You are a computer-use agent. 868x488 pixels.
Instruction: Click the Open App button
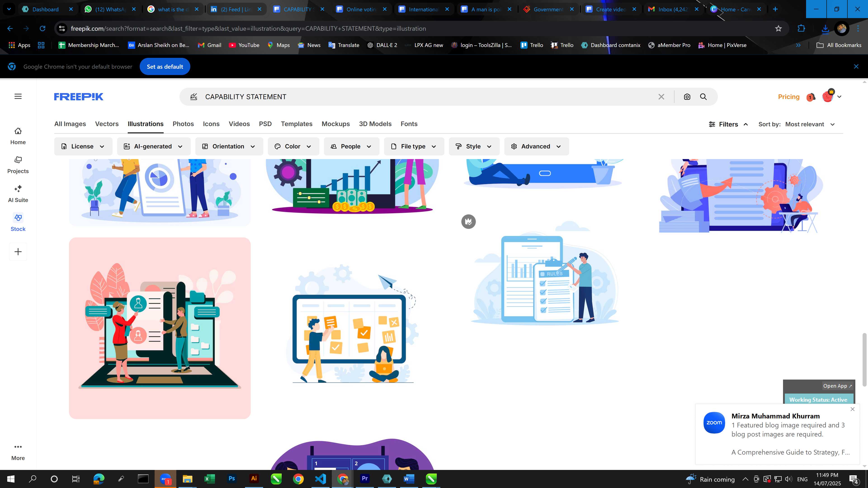pyautogui.click(x=837, y=386)
